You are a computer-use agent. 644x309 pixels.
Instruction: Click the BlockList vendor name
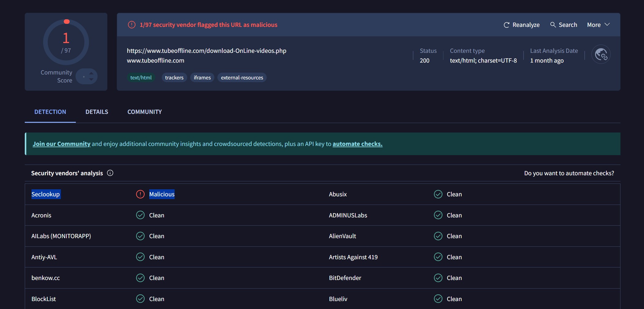click(x=44, y=299)
